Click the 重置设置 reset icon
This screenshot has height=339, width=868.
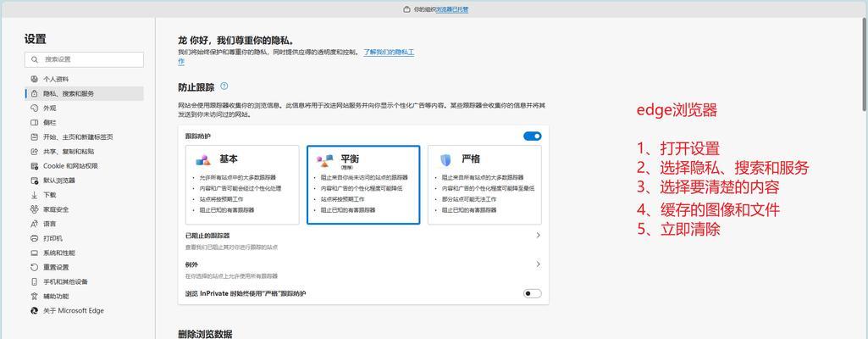pyautogui.click(x=34, y=267)
